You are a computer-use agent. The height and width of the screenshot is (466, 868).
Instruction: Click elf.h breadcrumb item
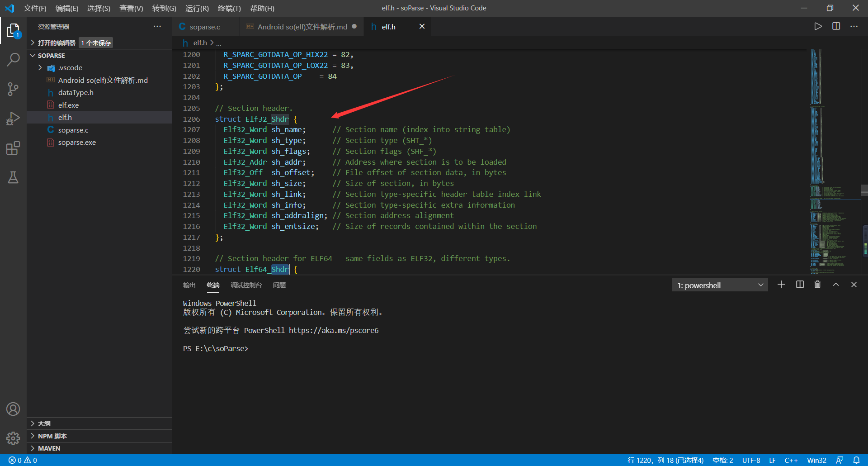(200, 43)
